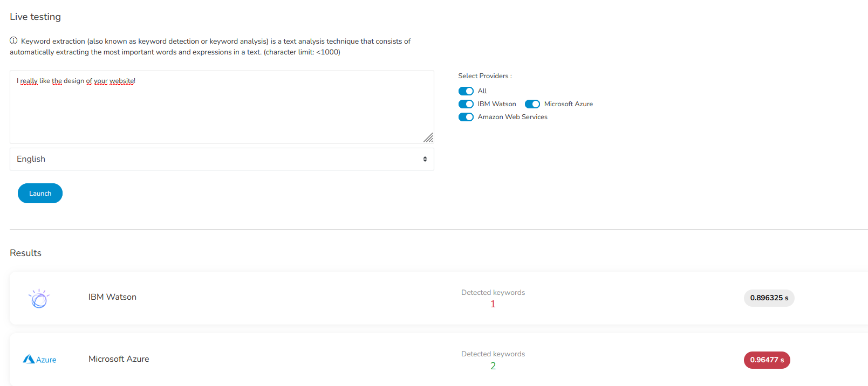Click the Results heading
The width and height of the screenshot is (868, 386).
point(25,253)
